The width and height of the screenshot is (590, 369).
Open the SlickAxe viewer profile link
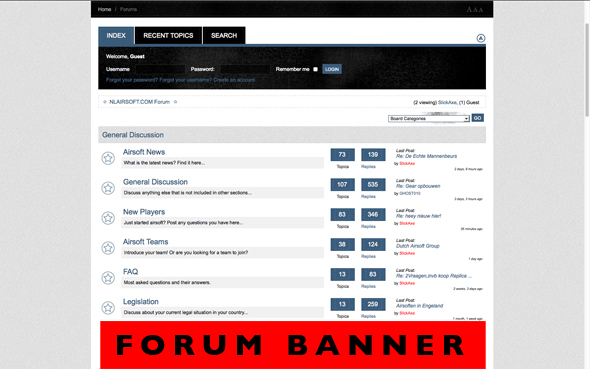coord(447,102)
